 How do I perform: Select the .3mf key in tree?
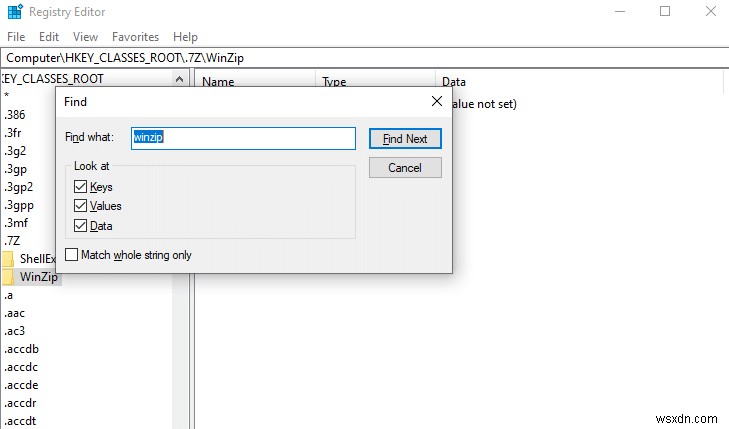(16, 223)
